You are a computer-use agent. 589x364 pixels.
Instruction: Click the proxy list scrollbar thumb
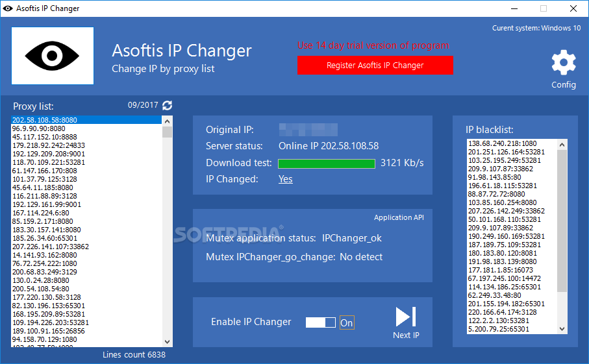(167, 132)
